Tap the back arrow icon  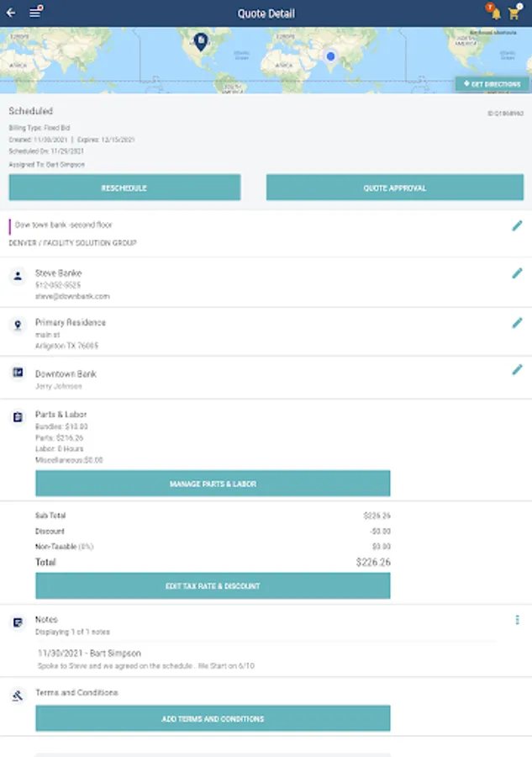[x=11, y=13]
